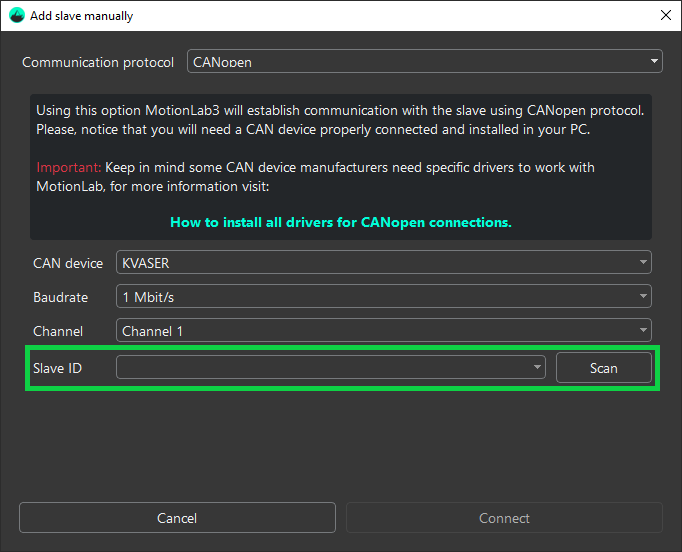The height and width of the screenshot is (552, 682).
Task: Click the Slave ID label
Action: [x=57, y=368]
